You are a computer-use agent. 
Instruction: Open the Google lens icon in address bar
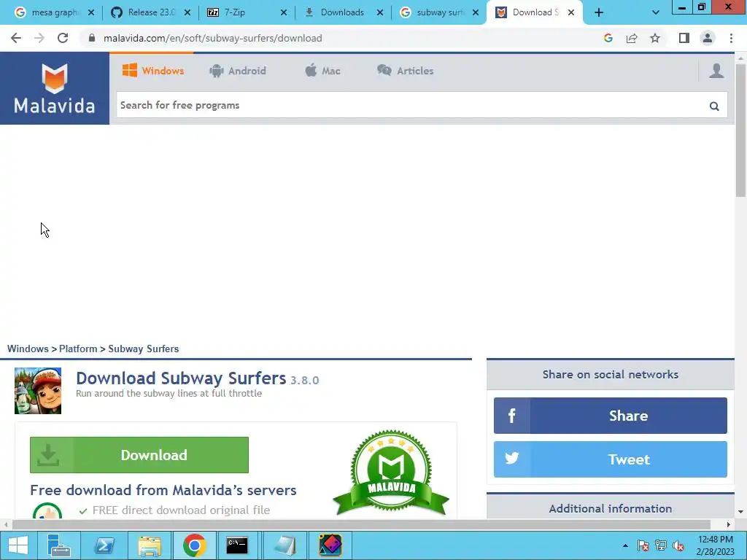(608, 38)
